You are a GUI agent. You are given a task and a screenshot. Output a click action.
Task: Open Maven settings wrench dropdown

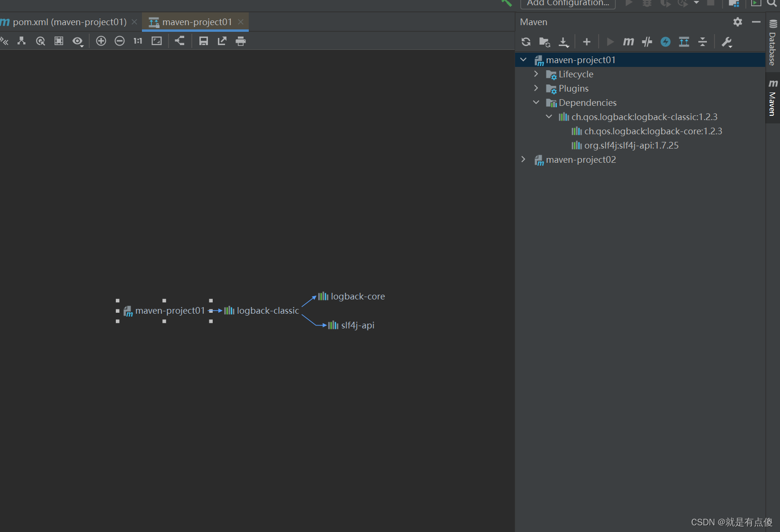727,42
